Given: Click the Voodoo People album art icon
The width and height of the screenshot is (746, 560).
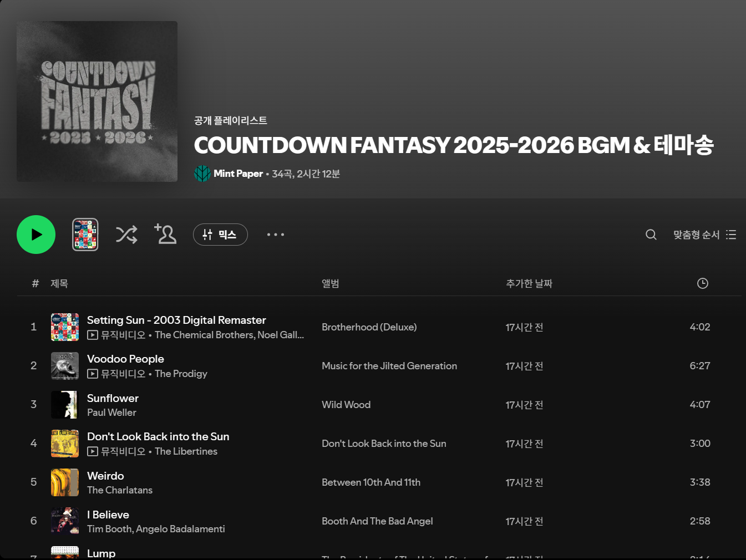Looking at the screenshot, I should (65, 366).
